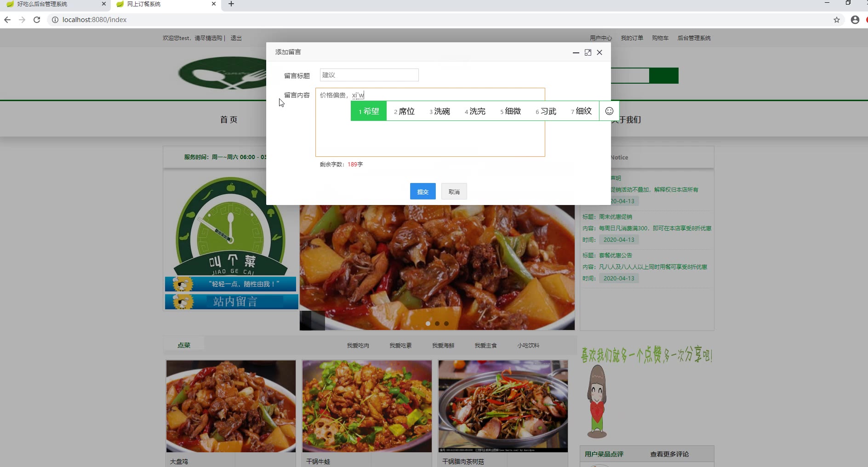This screenshot has height=467, width=868.
Task: Open the browser profile avatar icon
Action: (x=855, y=20)
